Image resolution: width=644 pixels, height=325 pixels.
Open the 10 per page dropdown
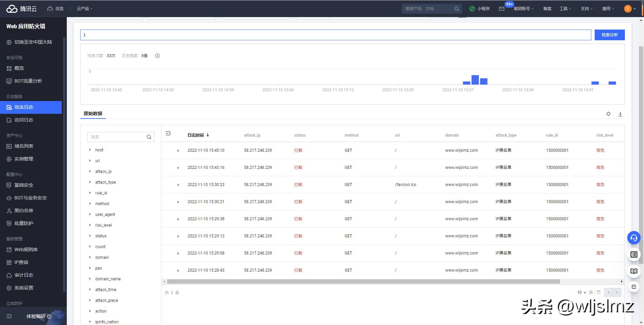(581, 292)
